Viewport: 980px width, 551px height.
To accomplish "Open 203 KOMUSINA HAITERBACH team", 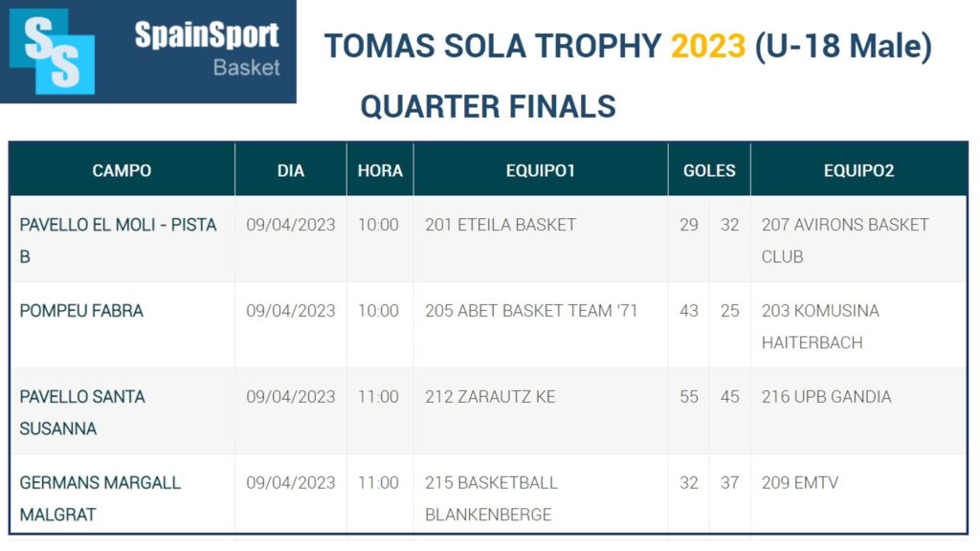I will 819,325.
